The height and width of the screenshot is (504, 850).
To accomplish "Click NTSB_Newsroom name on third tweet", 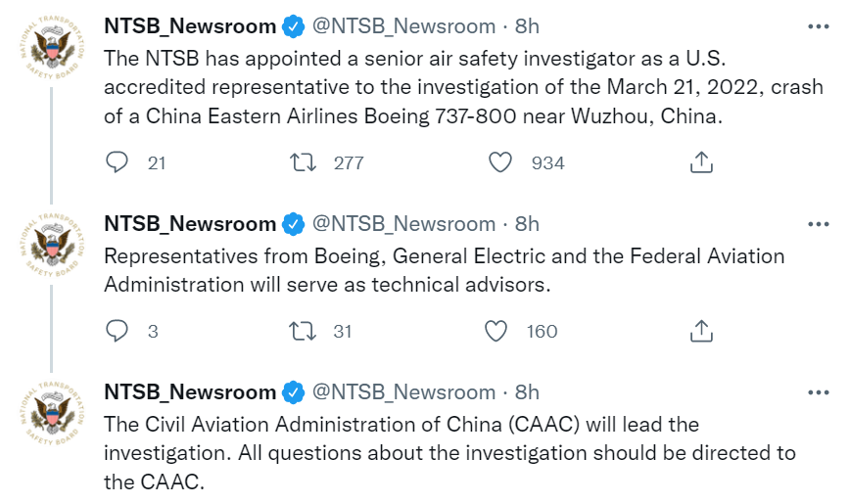I will point(190,391).
